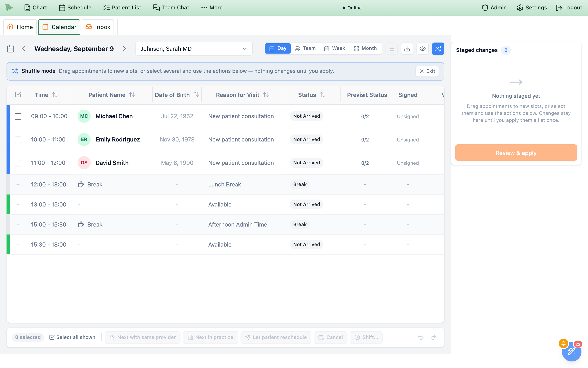Sort by Reason for Visit arrows
The width and height of the screenshot is (588, 368).
266,95
